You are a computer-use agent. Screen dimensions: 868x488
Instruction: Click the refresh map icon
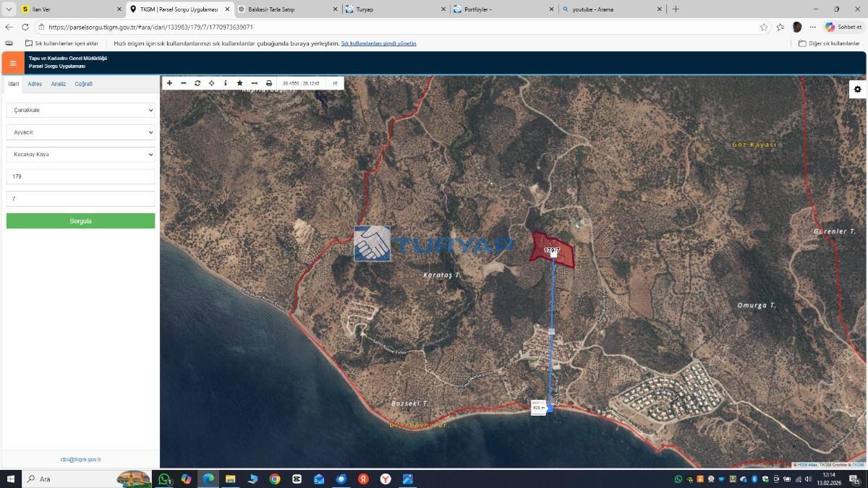pos(197,83)
